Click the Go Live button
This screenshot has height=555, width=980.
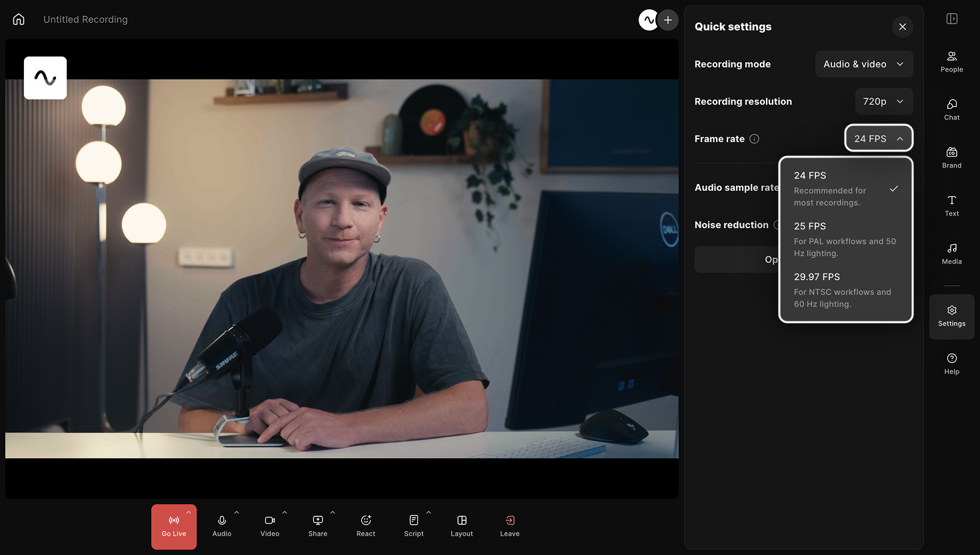[174, 526]
